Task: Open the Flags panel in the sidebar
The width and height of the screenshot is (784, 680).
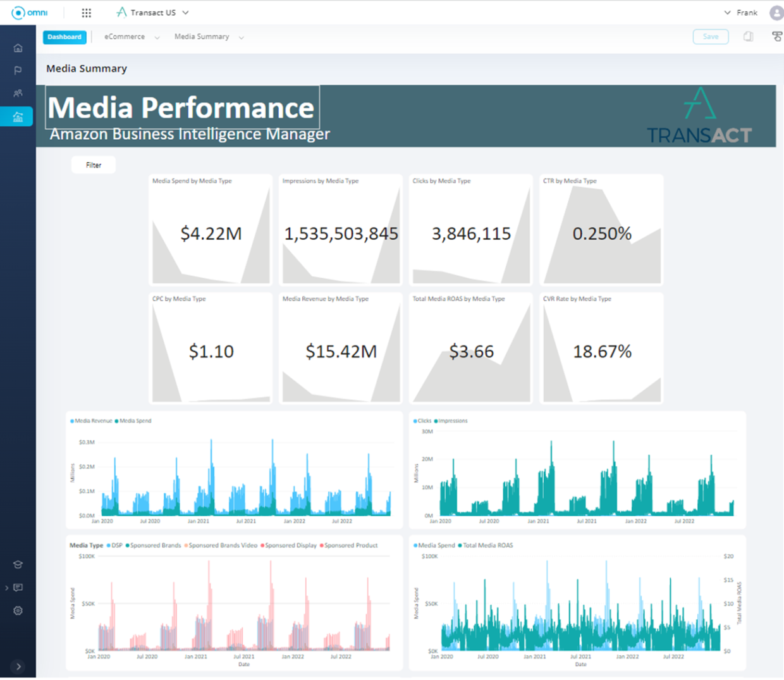Action: click(x=18, y=70)
